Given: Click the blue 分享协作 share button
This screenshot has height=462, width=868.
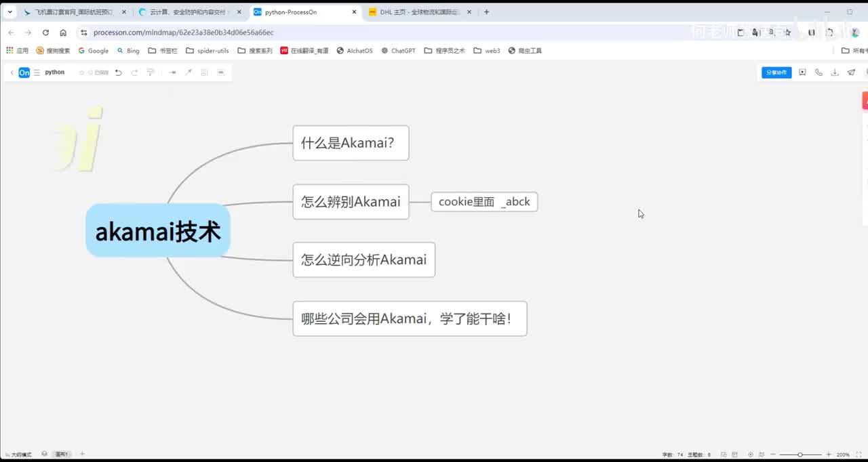Looking at the screenshot, I should (x=776, y=72).
